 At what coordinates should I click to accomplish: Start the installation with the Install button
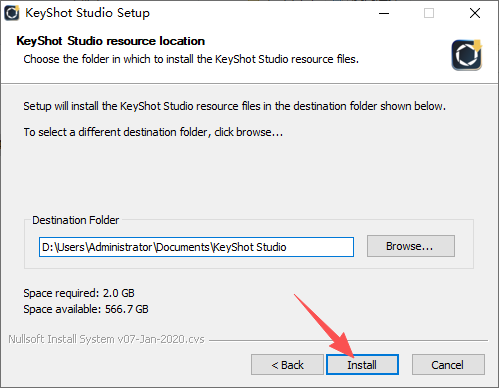point(362,365)
